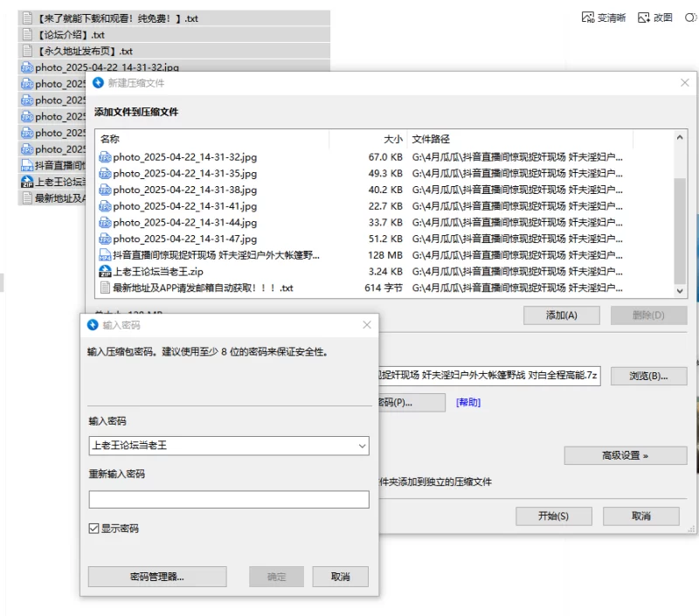Image resolution: width=699 pixels, height=616 pixels.
Task: Click the icon of 【论坛介绍】.txt
Action: coord(27,34)
